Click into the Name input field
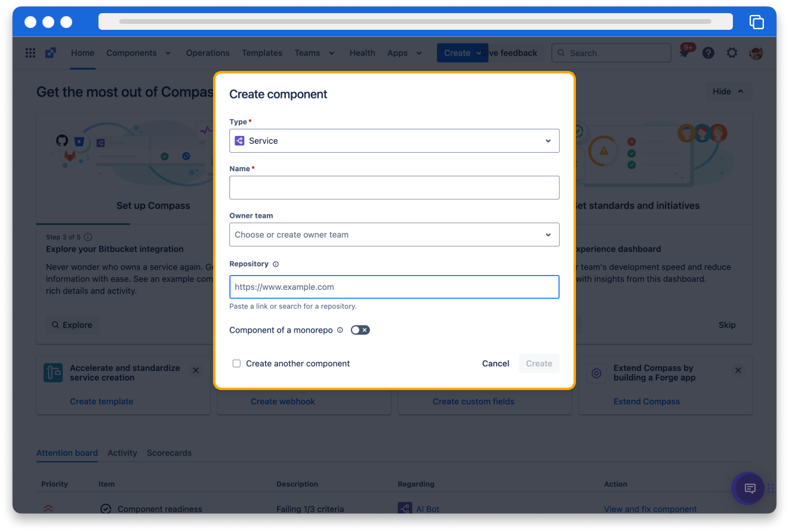 click(394, 187)
